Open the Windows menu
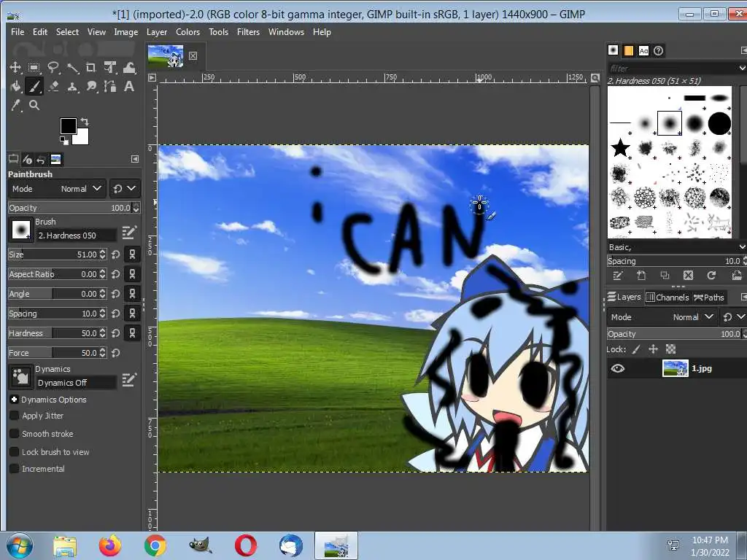The image size is (747, 560). point(286,32)
